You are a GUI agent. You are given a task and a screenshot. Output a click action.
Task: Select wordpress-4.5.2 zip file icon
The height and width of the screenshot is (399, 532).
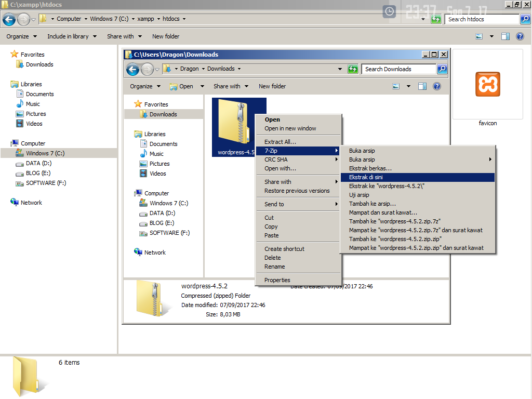click(x=235, y=127)
